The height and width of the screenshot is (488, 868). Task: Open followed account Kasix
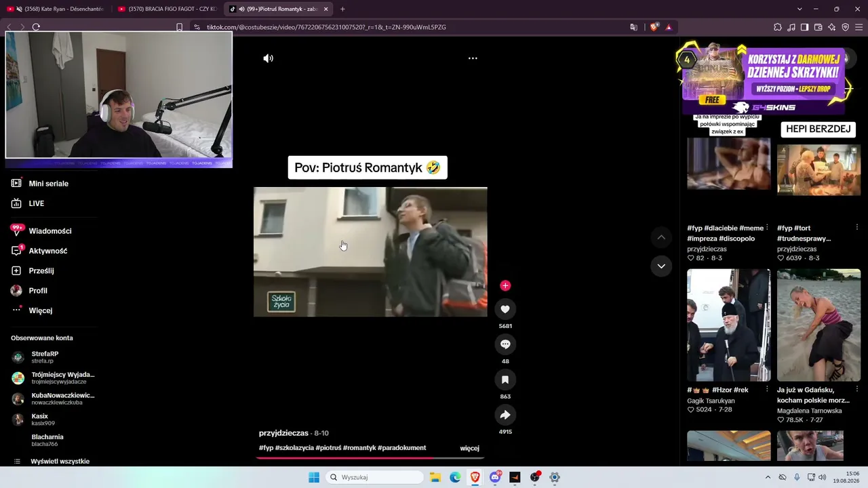(x=33, y=420)
